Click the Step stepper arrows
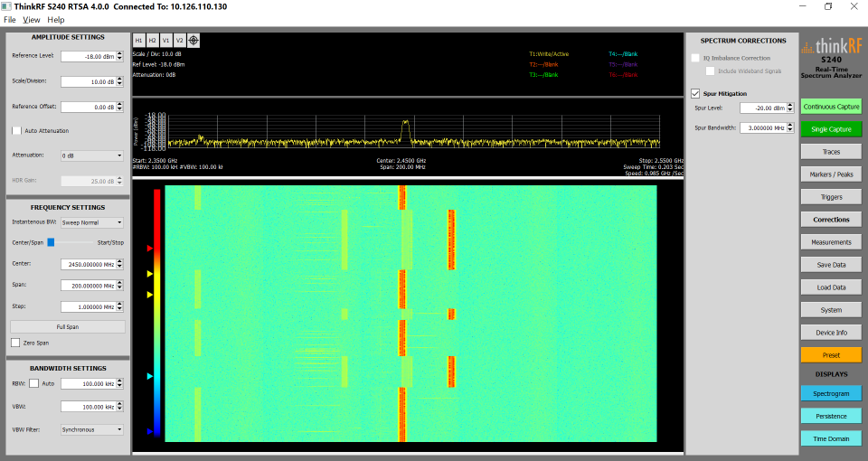Viewport: 868px width, 461px height. coord(119,306)
